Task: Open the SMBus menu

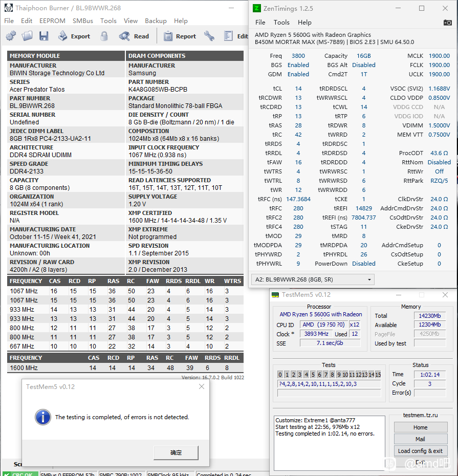Action: pyautogui.click(x=82, y=20)
